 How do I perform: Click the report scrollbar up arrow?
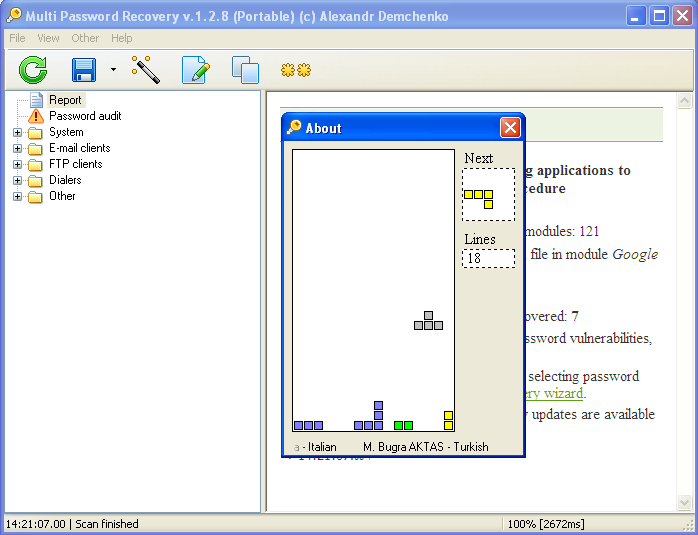(684, 101)
